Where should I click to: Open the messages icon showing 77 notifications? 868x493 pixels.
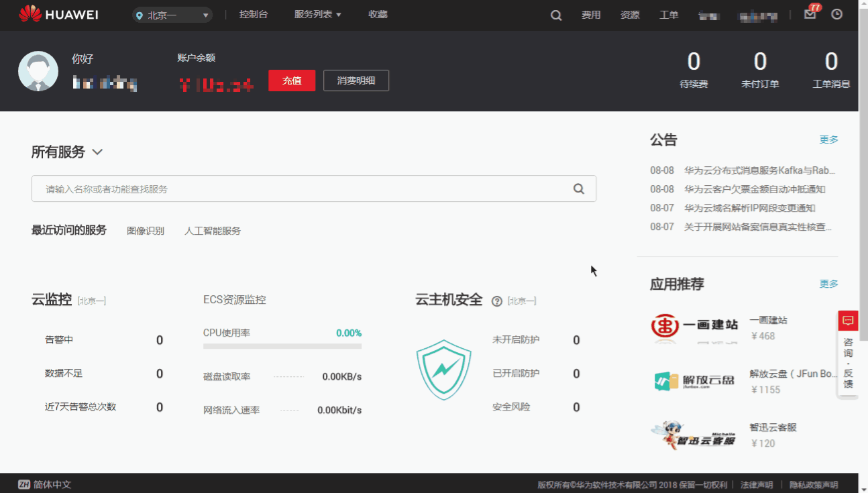pos(809,14)
